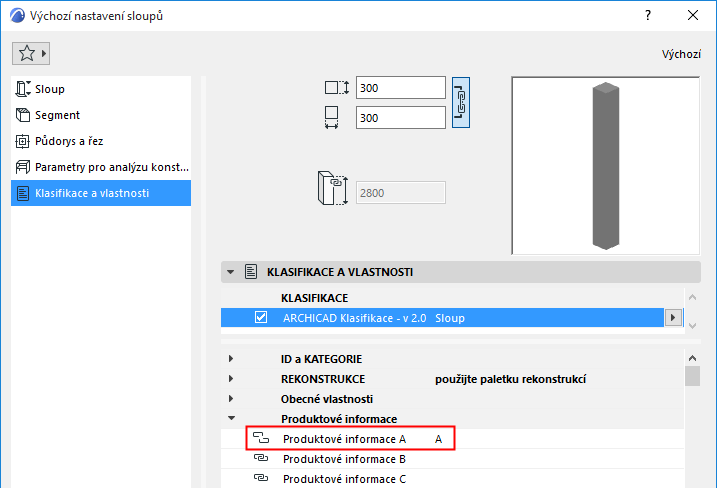The image size is (717, 488).
Task: Select the Segment page in sidebar
Action: point(101,115)
